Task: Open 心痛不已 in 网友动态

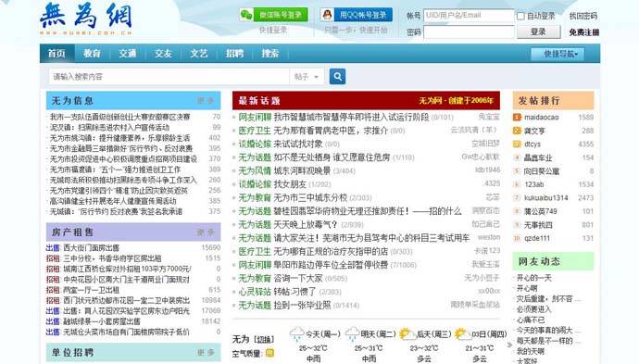Action: 531,320
